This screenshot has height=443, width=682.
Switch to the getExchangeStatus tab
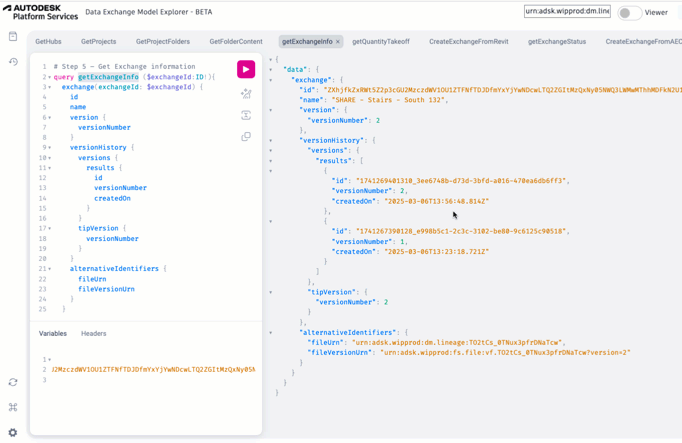pyautogui.click(x=557, y=42)
